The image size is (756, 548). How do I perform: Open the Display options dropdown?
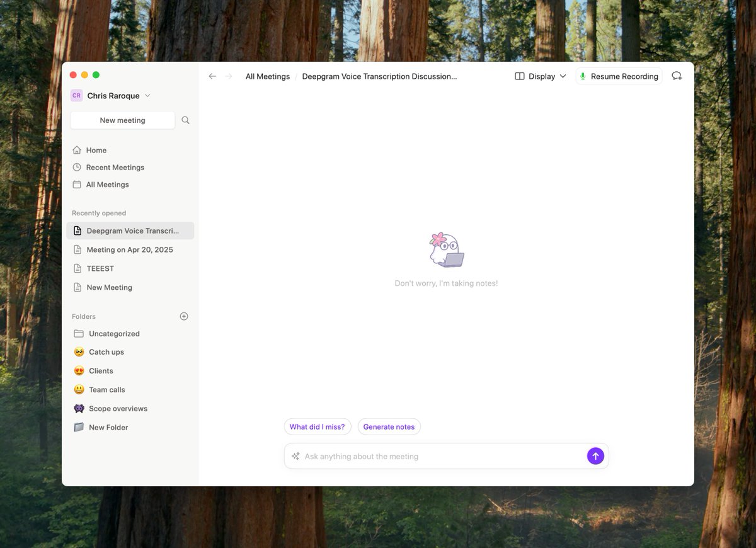tap(541, 76)
